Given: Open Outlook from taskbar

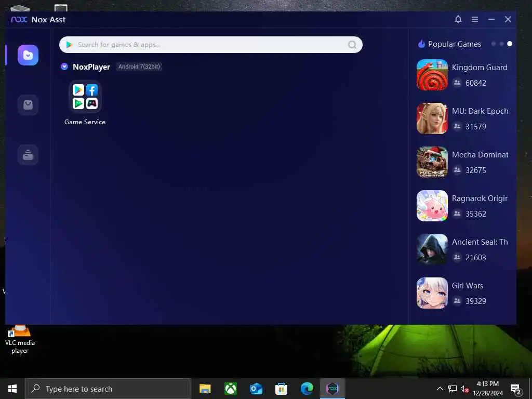Looking at the screenshot, I should point(256,389).
